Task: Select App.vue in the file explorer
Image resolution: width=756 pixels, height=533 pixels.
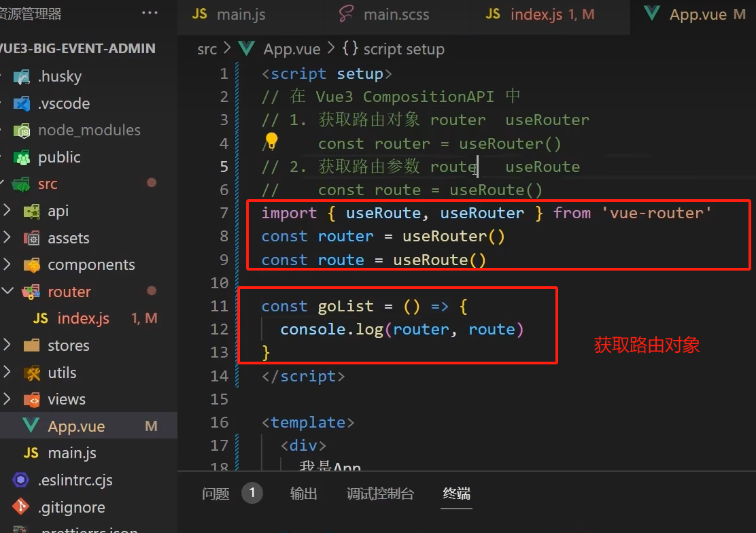Action: [88, 426]
